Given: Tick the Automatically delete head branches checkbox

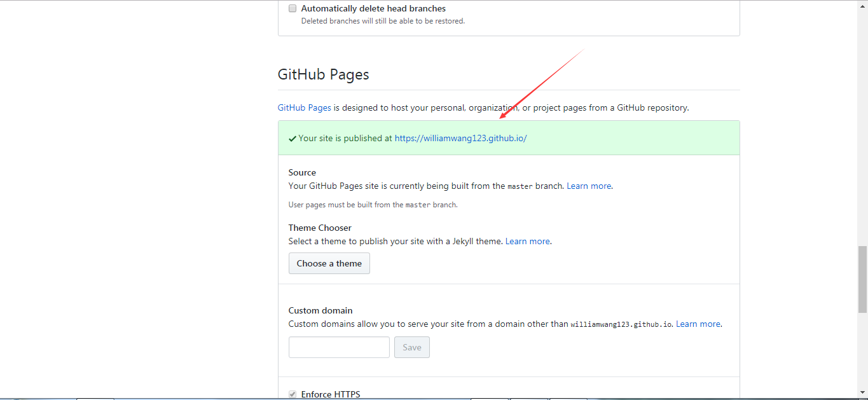Looking at the screenshot, I should (x=293, y=8).
